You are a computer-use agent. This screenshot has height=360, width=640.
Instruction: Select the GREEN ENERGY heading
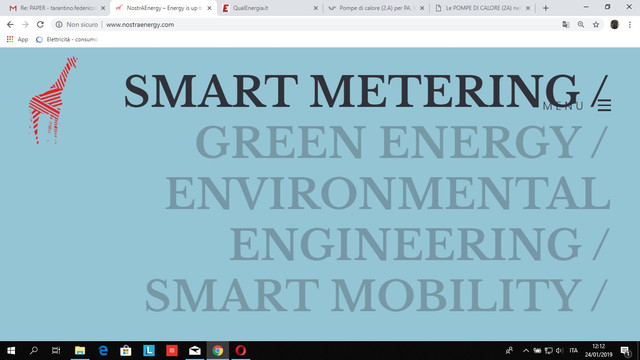point(402,142)
